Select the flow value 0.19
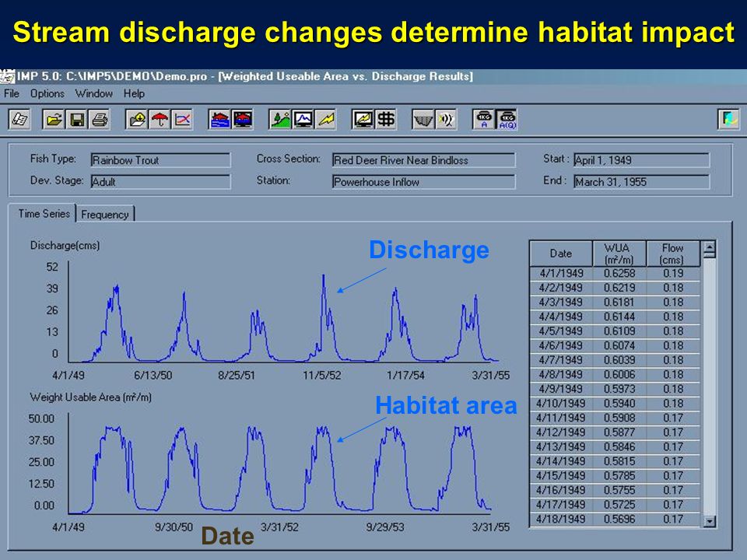747x560 pixels. (x=672, y=273)
